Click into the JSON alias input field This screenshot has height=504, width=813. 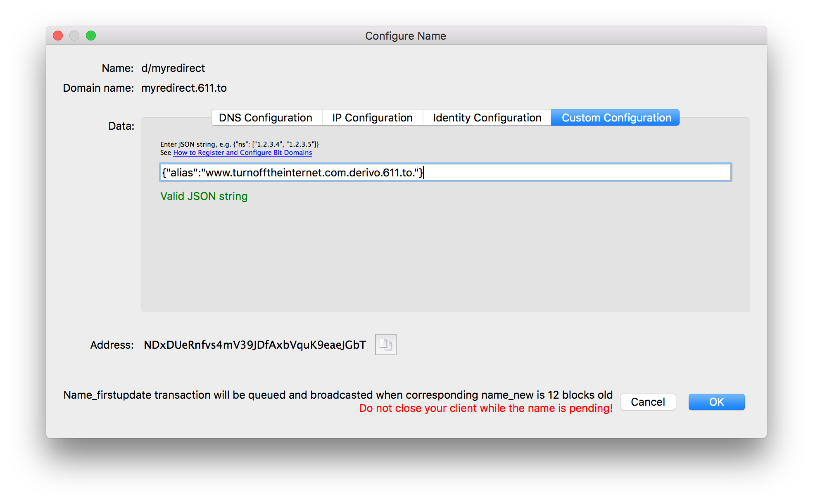pyautogui.click(x=537, y=173)
